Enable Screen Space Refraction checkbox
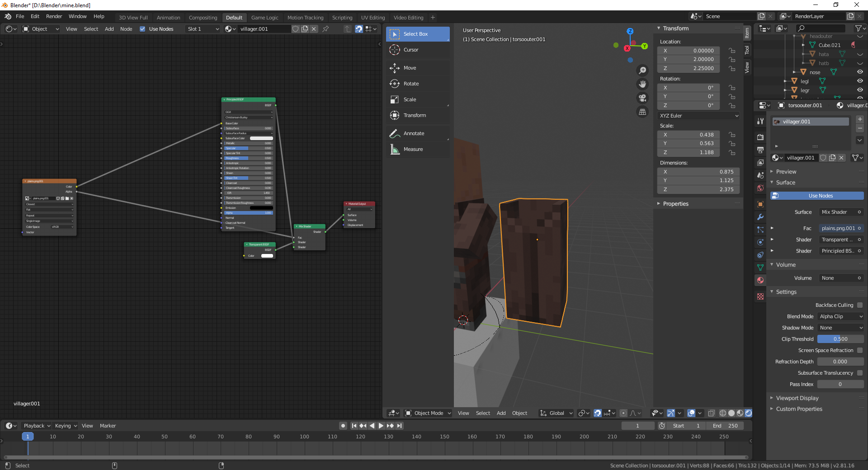 (x=860, y=350)
